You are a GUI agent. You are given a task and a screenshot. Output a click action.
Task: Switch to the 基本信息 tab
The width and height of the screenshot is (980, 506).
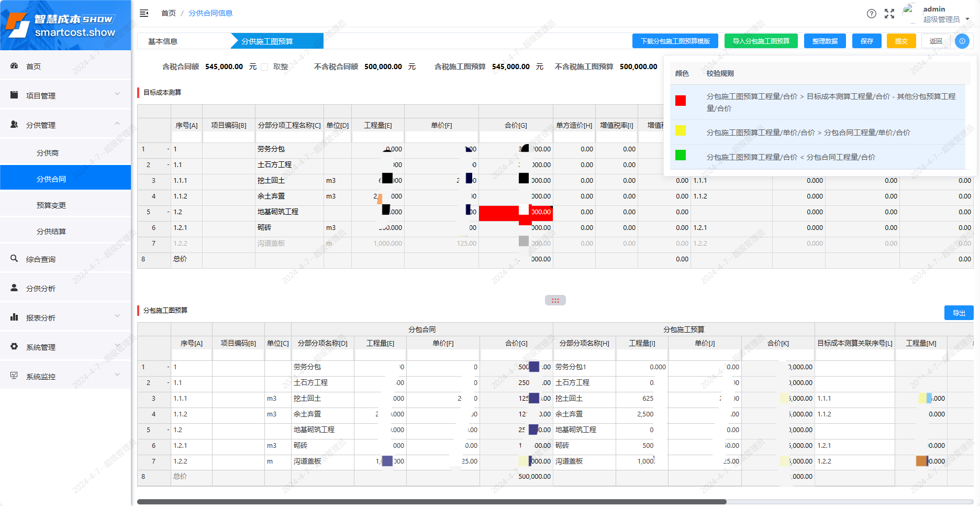click(163, 41)
